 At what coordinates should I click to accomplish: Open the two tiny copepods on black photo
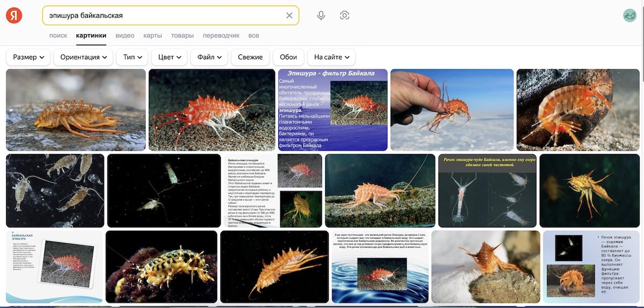[x=164, y=191]
